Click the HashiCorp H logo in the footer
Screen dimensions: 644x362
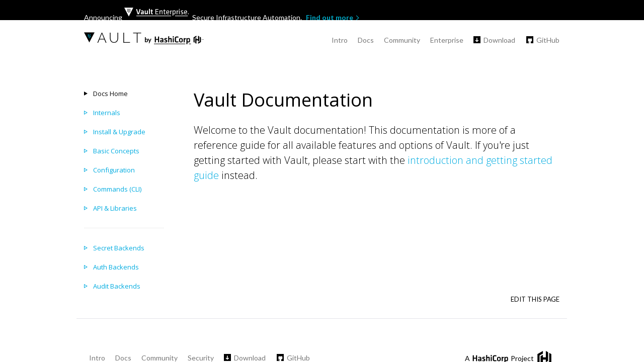544,356
